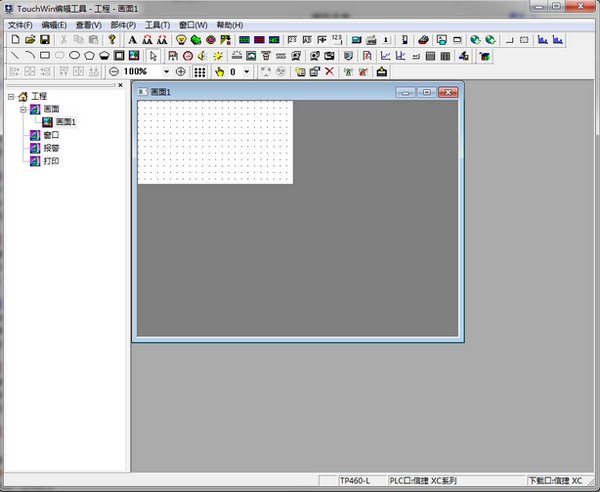Click the New file icon
Screen dimensions: 600x492
tap(14, 39)
